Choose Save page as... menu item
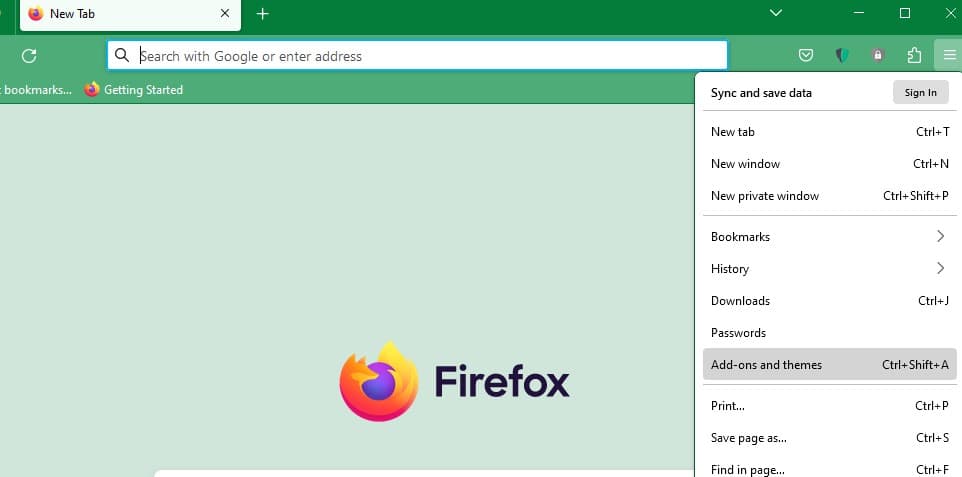The width and height of the screenshot is (962, 477). pos(829,438)
